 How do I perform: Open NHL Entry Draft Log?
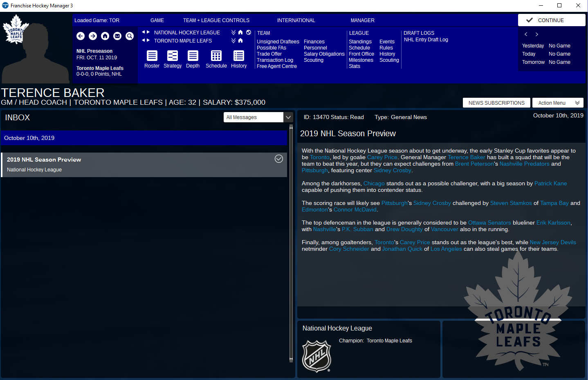(426, 40)
